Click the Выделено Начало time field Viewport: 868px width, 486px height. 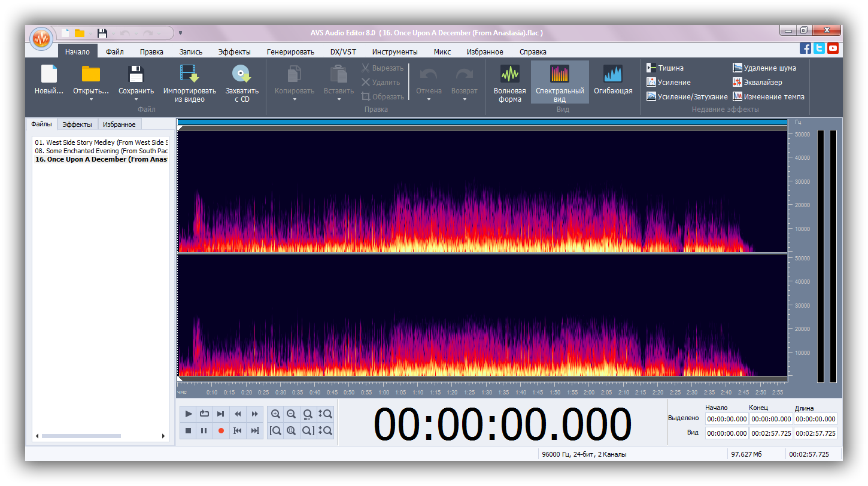(727, 419)
